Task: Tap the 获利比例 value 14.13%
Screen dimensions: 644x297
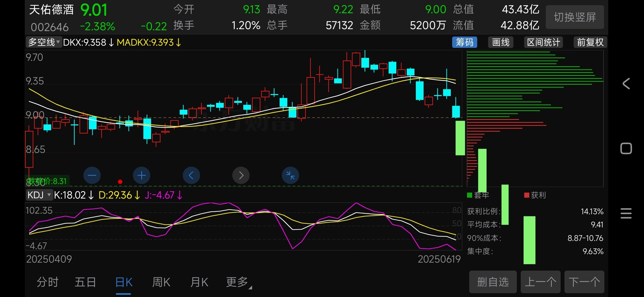Action: tap(592, 211)
